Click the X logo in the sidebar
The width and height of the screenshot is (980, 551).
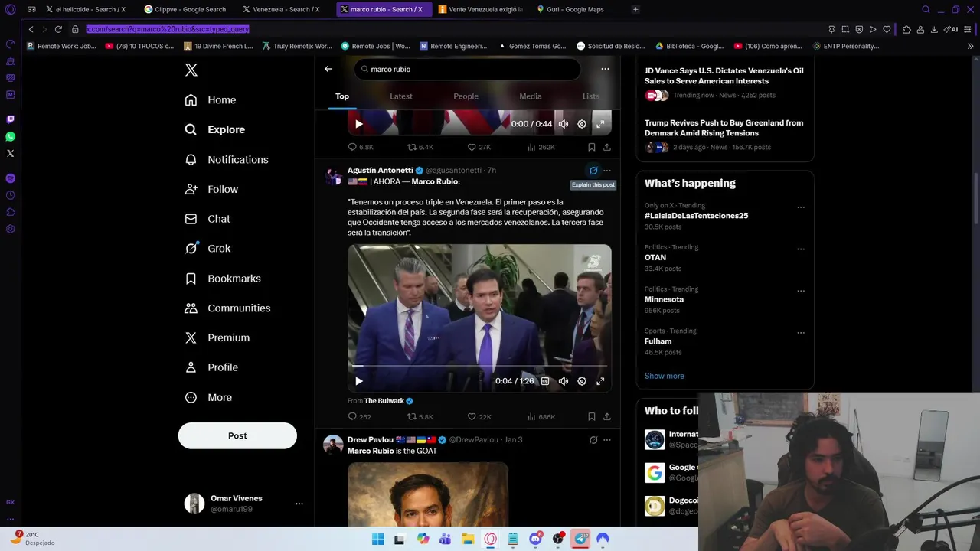tap(191, 70)
